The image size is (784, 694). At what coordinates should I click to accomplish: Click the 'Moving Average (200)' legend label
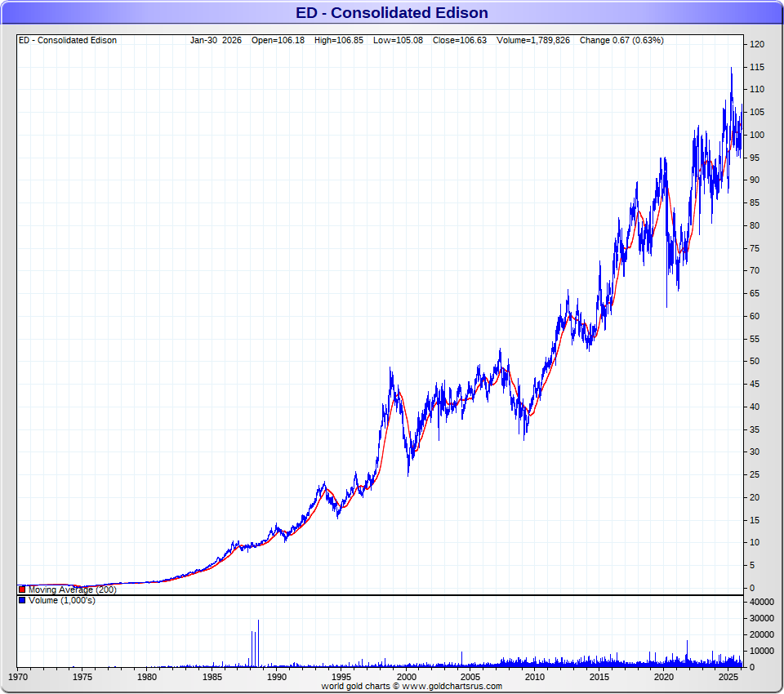point(73,589)
